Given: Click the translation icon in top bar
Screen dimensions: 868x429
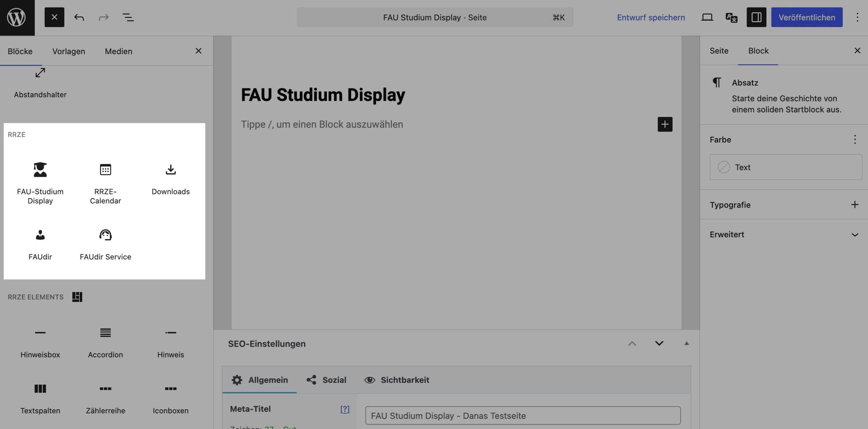Looking at the screenshot, I should 731,17.
